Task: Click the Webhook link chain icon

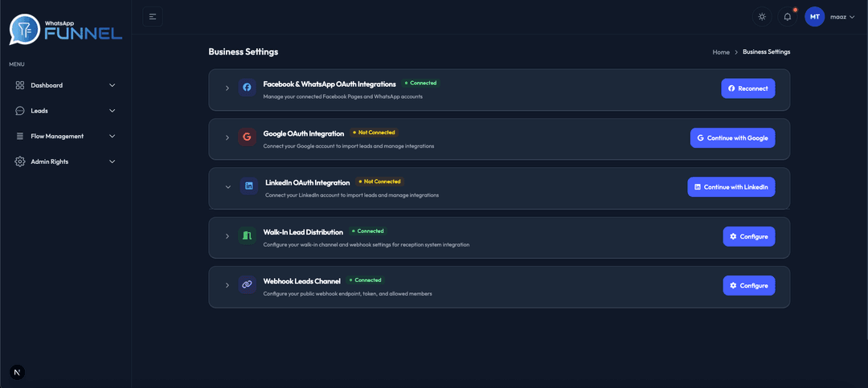Action: point(247,284)
